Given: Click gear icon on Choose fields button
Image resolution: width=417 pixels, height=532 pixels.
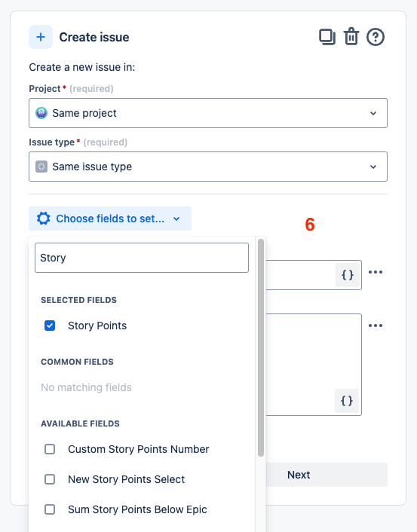Looking at the screenshot, I should click(x=44, y=219).
